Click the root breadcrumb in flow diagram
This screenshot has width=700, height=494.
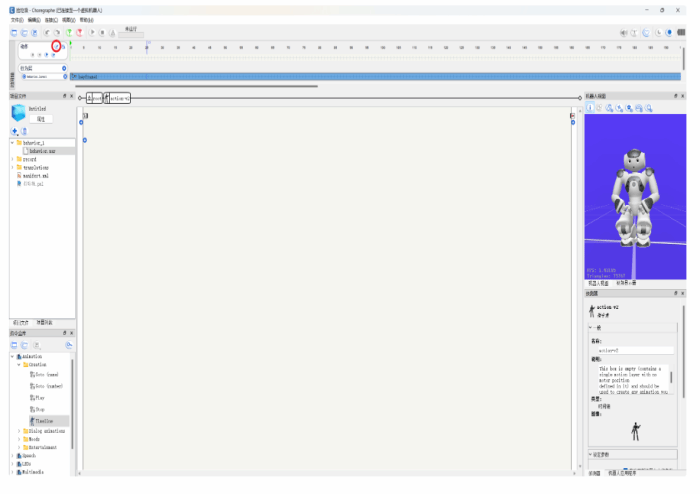tap(93, 98)
